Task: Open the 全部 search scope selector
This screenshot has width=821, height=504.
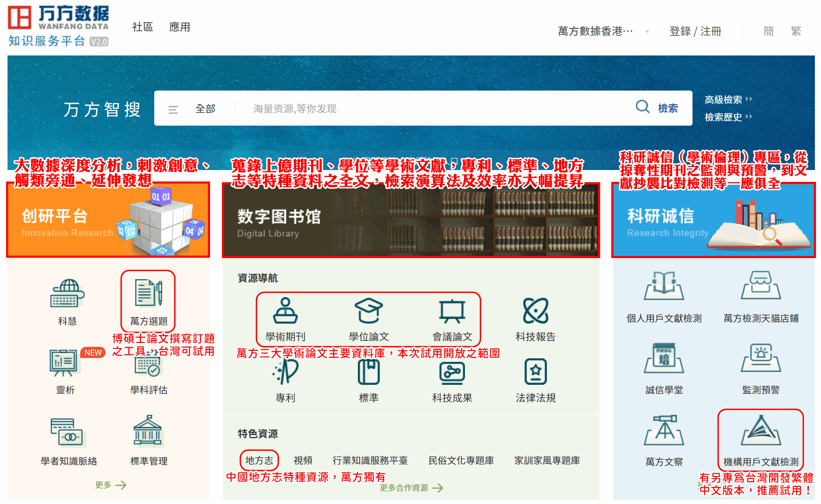Action: tap(205, 108)
